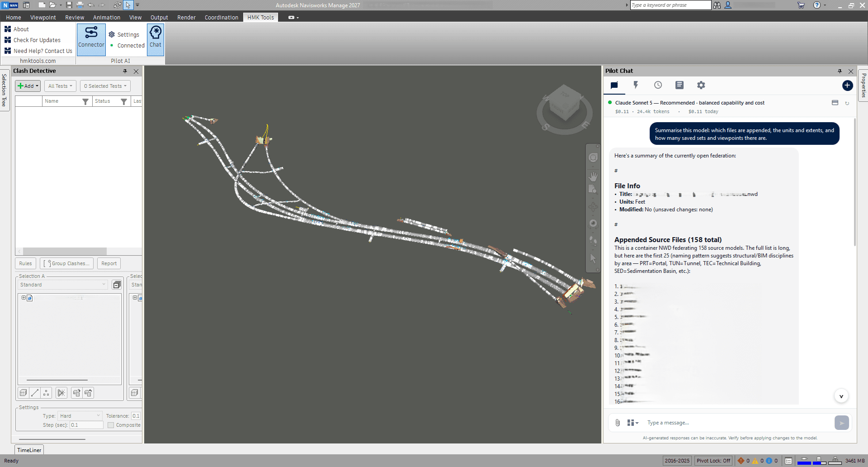The height and width of the screenshot is (467, 868).
Task: Open the Add test dropdown in Clash Detective
Action: click(x=28, y=86)
